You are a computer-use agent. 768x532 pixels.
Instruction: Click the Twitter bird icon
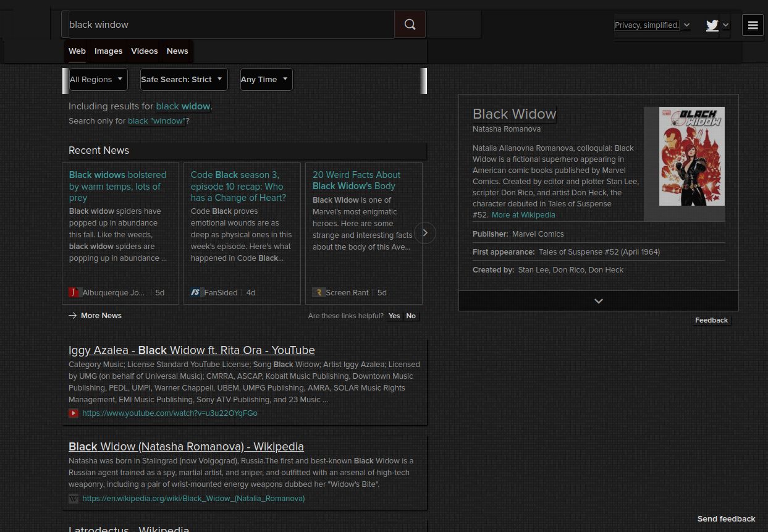(712, 25)
